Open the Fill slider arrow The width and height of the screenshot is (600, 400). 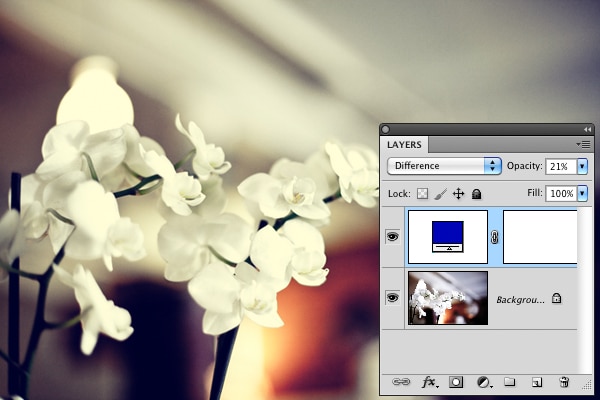pyautogui.click(x=582, y=193)
